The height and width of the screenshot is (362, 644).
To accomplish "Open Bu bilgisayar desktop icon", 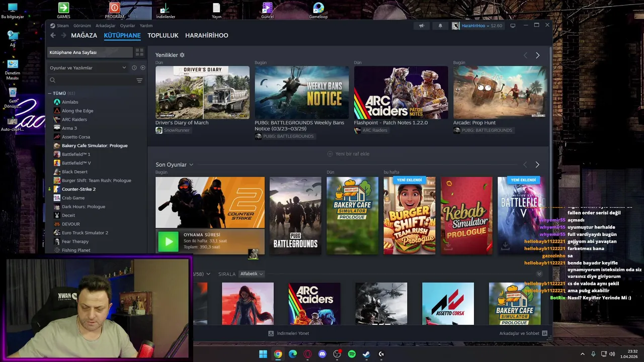I will pyautogui.click(x=13, y=11).
